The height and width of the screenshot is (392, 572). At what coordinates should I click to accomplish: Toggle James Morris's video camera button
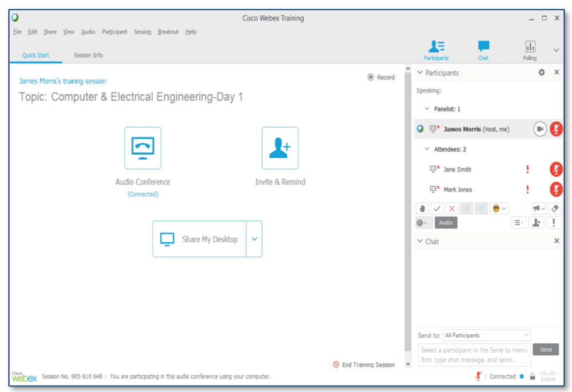[540, 129]
